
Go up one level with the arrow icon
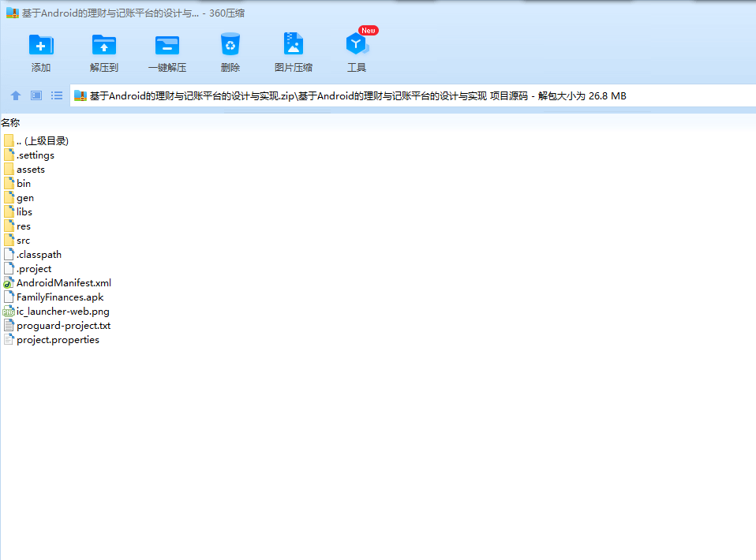16,95
